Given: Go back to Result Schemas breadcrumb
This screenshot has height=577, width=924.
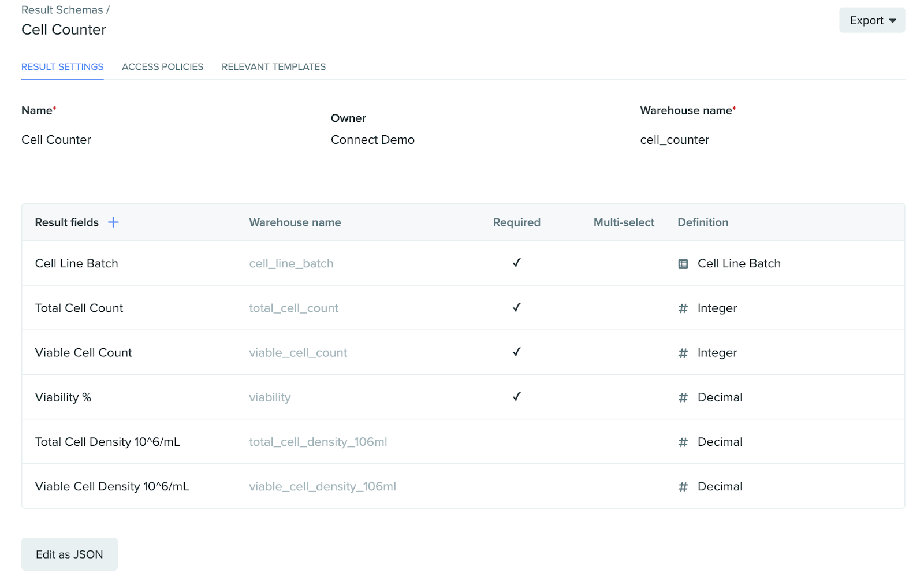Looking at the screenshot, I should [x=62, y=10].
